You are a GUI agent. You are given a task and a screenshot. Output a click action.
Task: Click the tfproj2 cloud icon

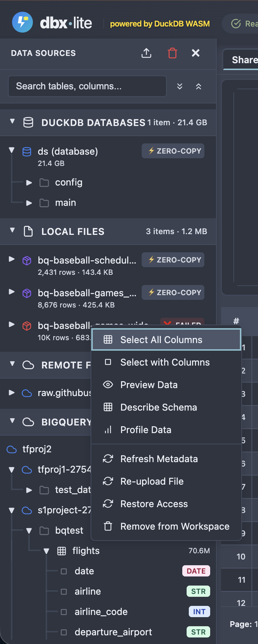tap(12, 450)
